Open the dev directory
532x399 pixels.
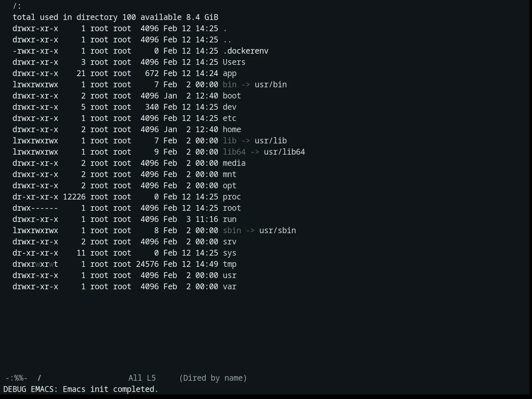click(229, 107)
